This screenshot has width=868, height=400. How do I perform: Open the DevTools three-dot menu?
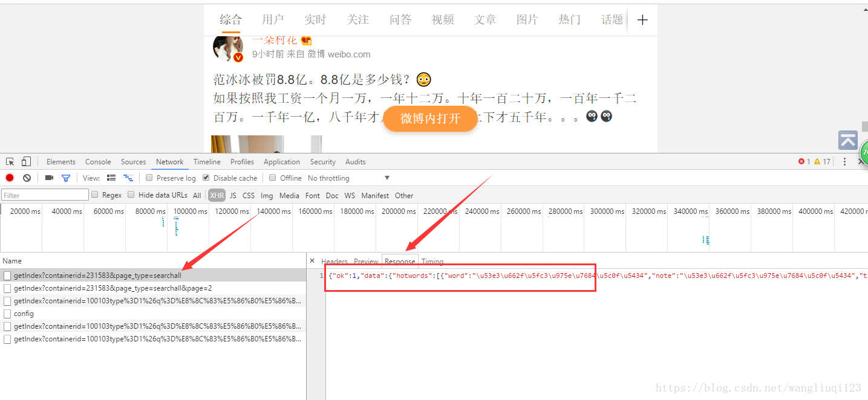[x=844, y=161]
